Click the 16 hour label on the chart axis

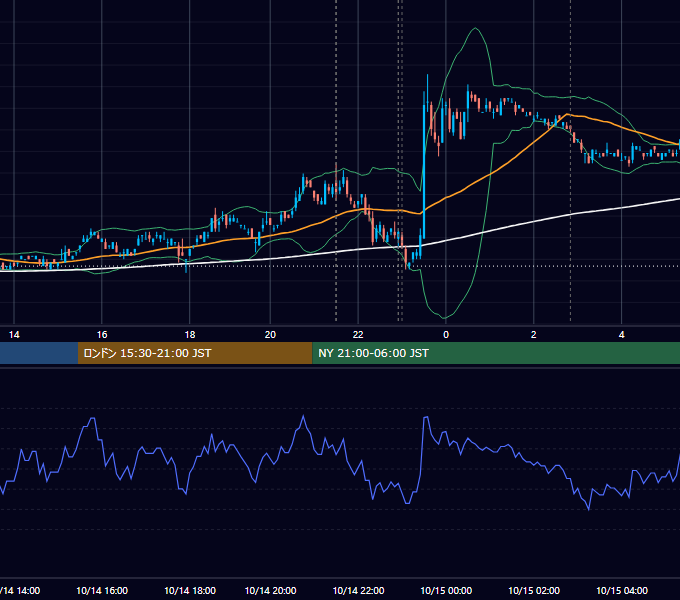(101, 335)
